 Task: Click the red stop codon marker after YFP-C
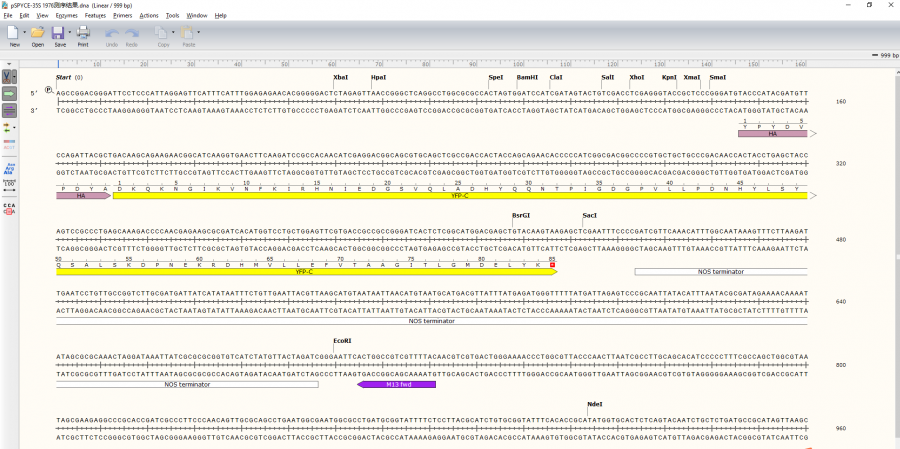(552, 265)
